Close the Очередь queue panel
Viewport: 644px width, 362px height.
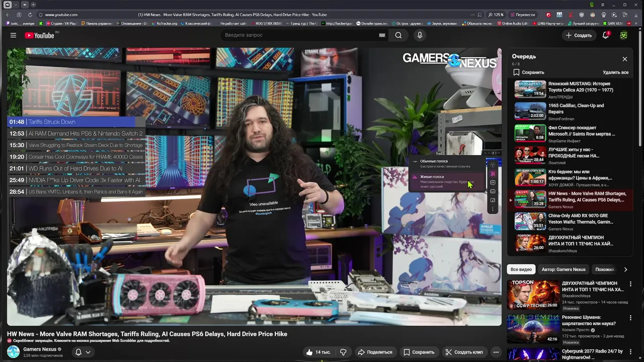pyautogui.click(x=625, y=59)
